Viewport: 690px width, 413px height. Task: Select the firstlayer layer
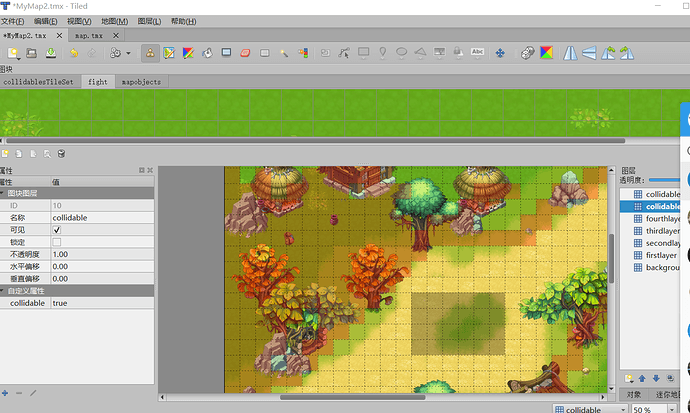tap(650, 255)
